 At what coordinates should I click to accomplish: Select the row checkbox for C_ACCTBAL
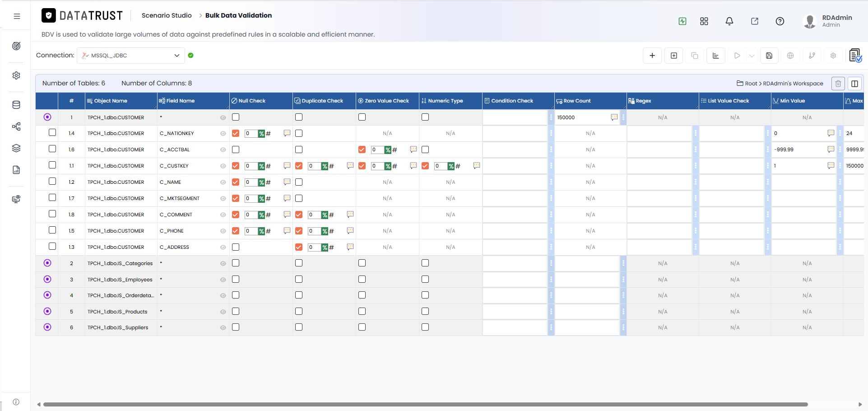click(x=52, y=149)
